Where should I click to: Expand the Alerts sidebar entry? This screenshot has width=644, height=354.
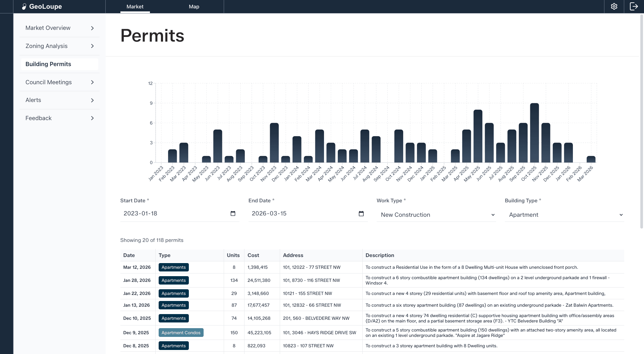pyautogui.click(x=59, y=100)
